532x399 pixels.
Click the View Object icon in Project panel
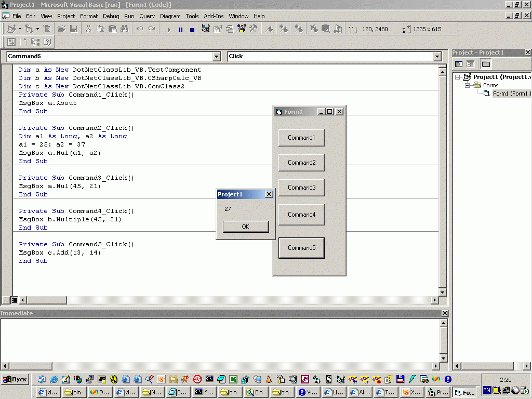coord(470,64)
